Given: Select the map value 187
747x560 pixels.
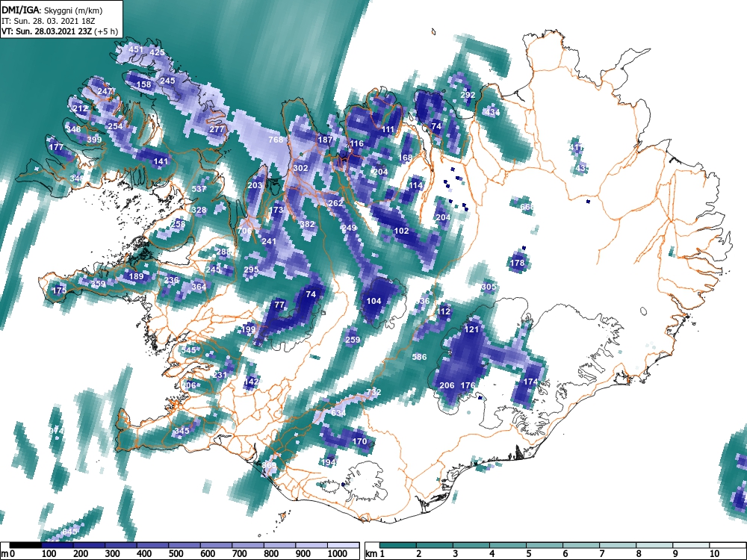Looking at the screenshot, I should [x=326, y=140].
